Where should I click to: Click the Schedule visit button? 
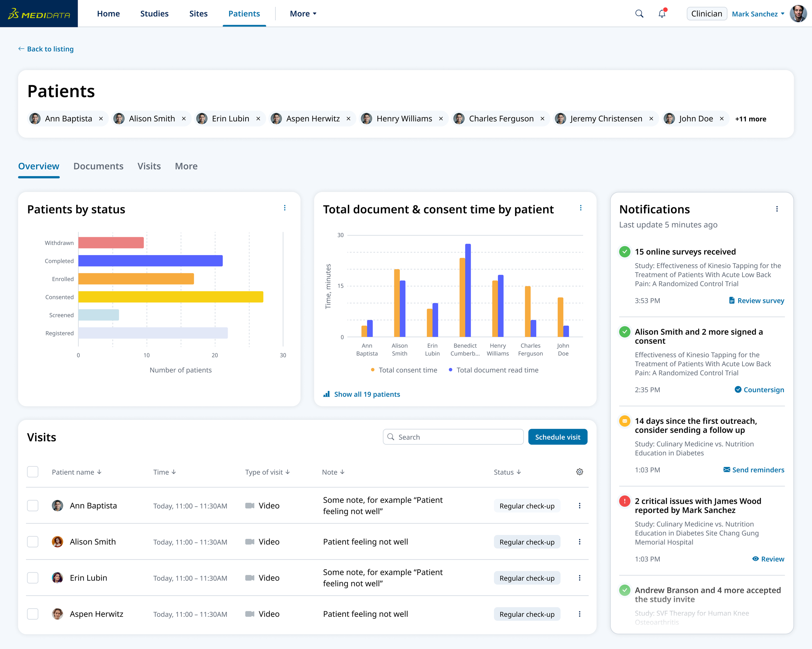(x=558, y=437)
